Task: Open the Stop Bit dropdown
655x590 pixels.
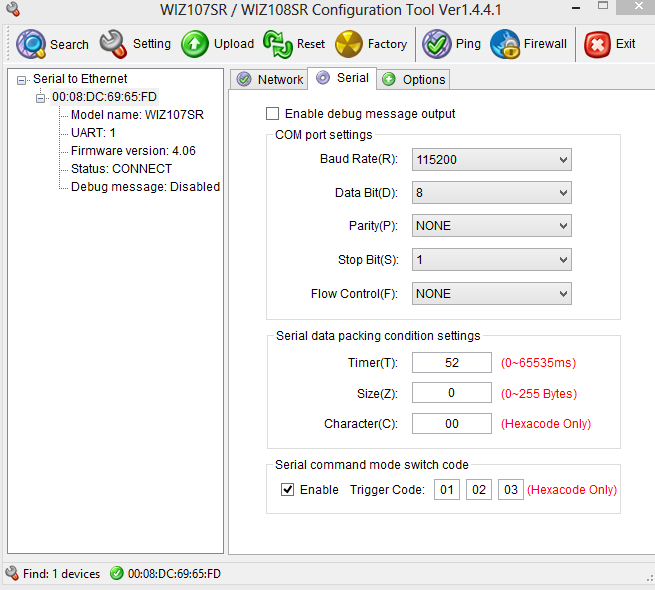Action: [492, 259]
